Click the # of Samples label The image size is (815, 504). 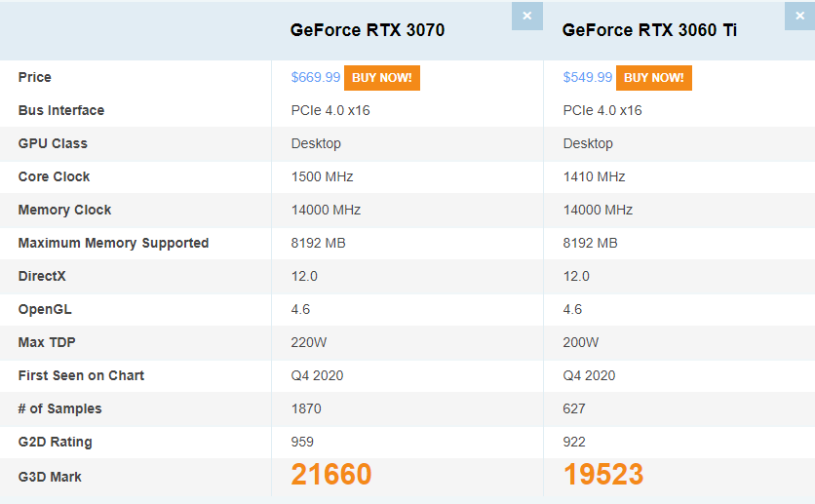[59, 408]
